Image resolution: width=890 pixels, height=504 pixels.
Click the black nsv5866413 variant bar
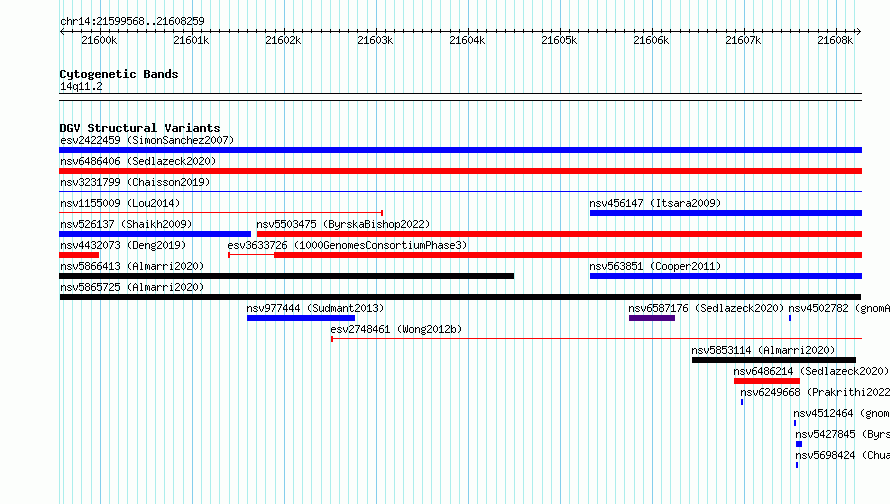click(x=287, y=276)
